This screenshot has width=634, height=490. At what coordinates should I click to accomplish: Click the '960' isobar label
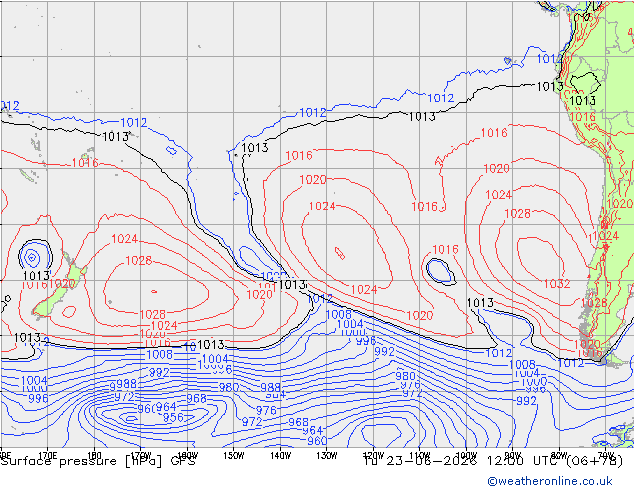[317, 441]
